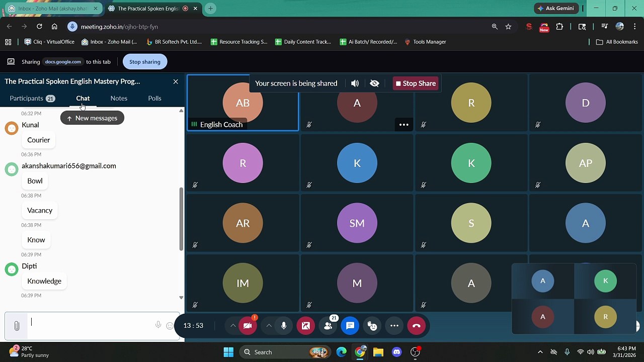The image size is (644, 362).
Task: Open zoom controls in address bar
Action: [x=495, y=27]
